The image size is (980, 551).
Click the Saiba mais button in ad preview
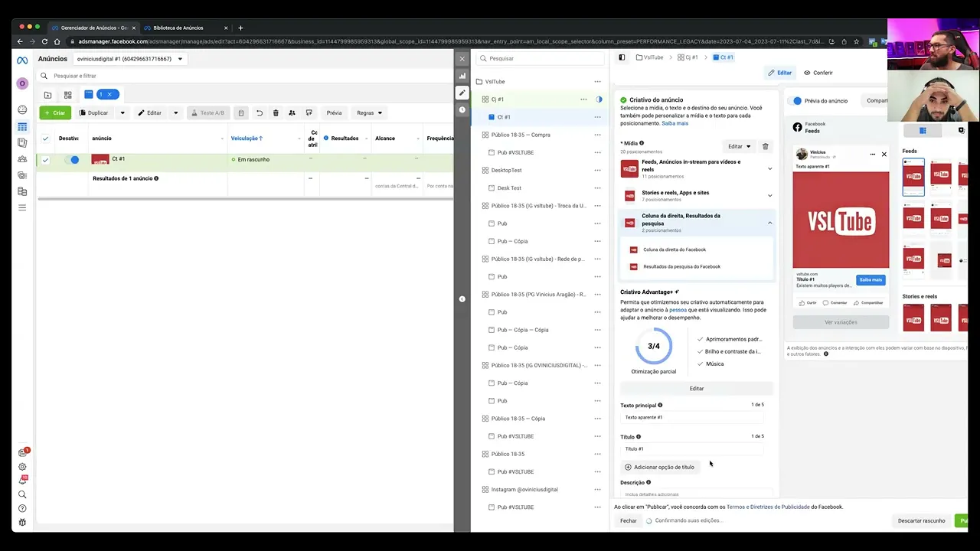pos(871,280)
